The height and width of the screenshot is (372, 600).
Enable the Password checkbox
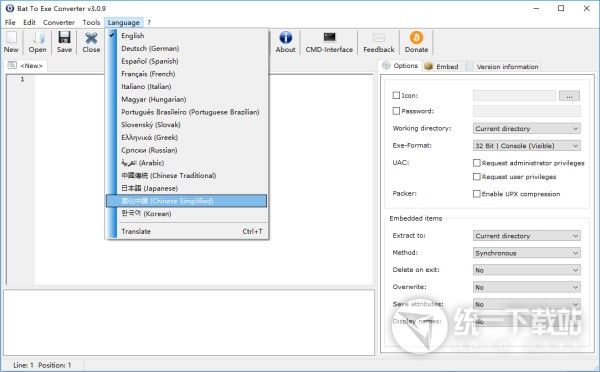click(396, 111)
